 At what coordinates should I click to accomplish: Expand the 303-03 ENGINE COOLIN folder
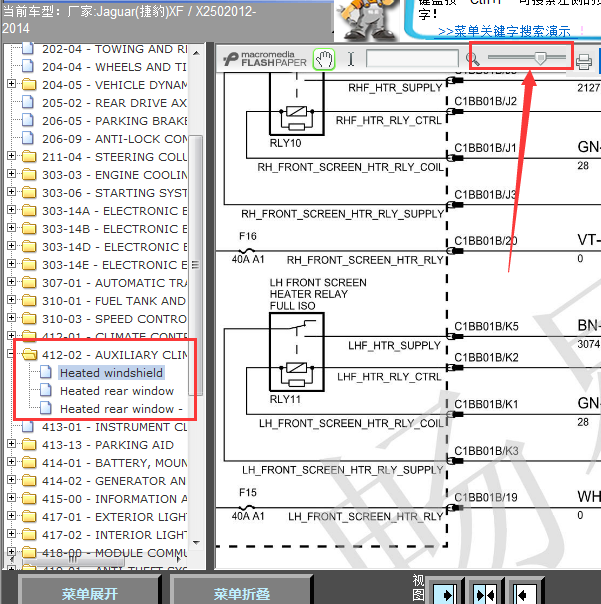(x=11, y=173)
